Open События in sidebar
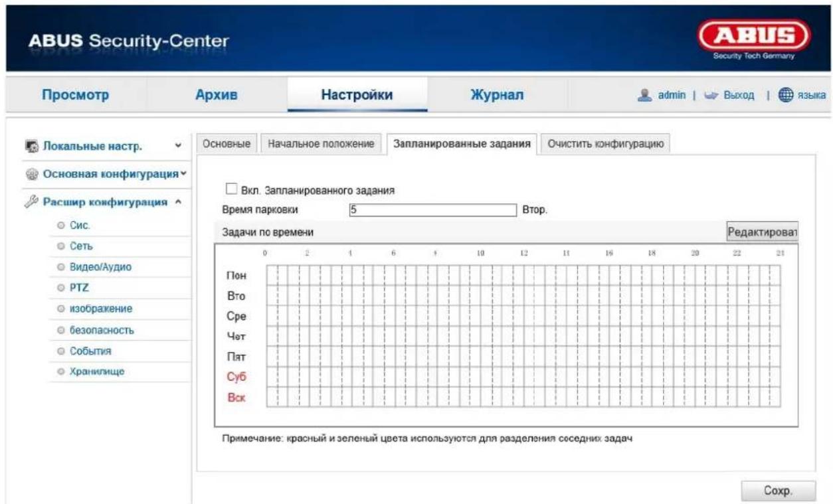This screenshot has height=504, width=833. [90, 351]
